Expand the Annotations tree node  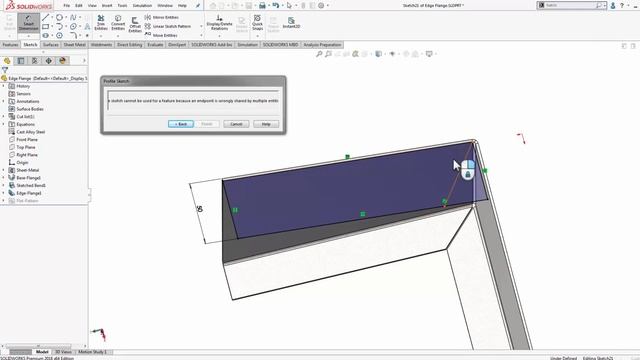click(x=4, y=101)
